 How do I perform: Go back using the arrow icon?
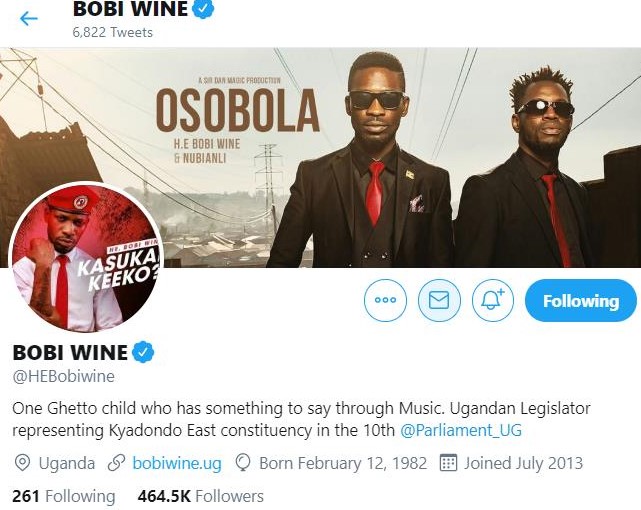tap(29, 19)
